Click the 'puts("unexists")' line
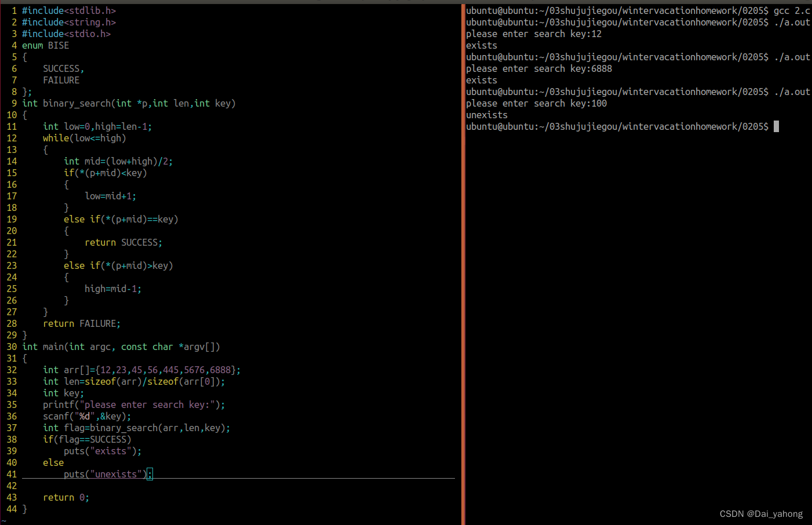 pos(108,474)
